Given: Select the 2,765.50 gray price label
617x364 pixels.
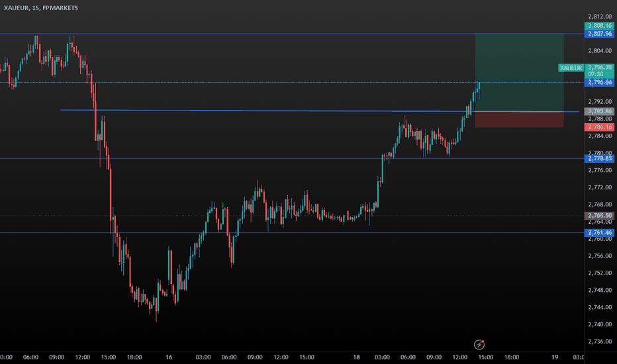Looking at the screenshot, I should pyautogui.click(x=599, y=216).
